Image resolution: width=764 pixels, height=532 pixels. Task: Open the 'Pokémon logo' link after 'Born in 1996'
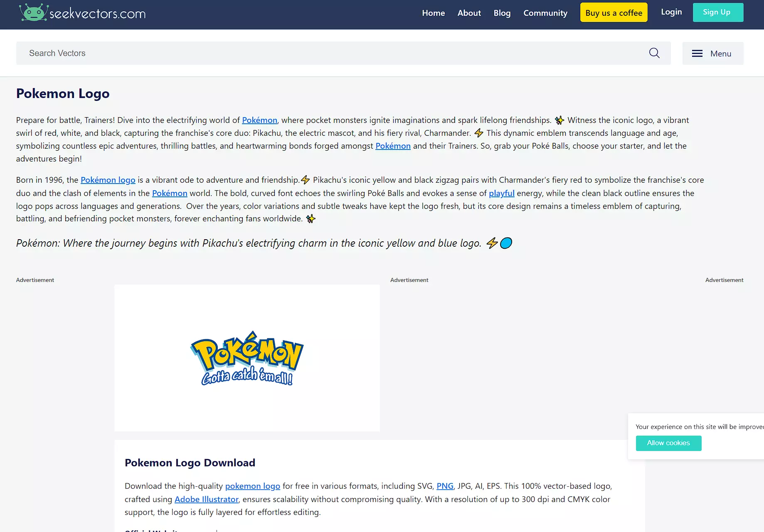point(108,180)
